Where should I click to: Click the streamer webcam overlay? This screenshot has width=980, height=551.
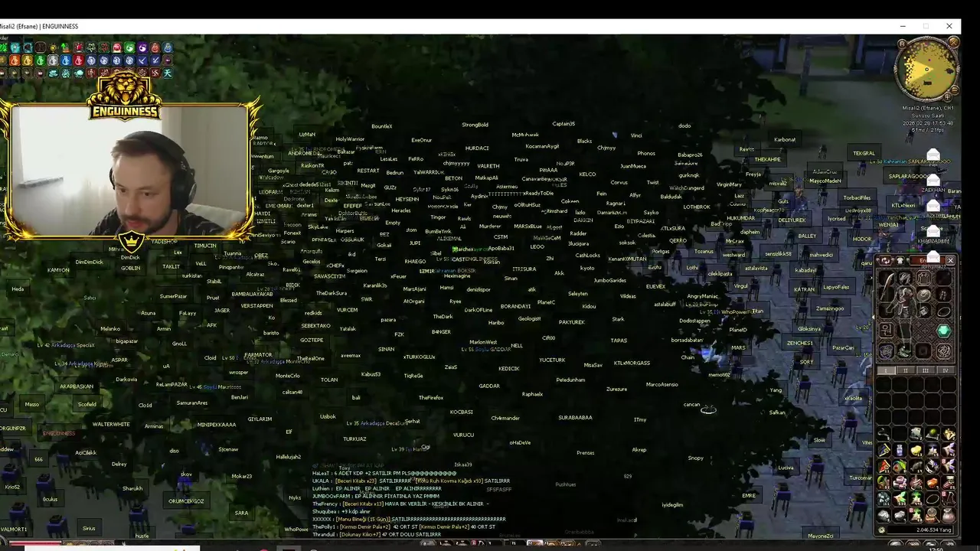tap(129, 170)
